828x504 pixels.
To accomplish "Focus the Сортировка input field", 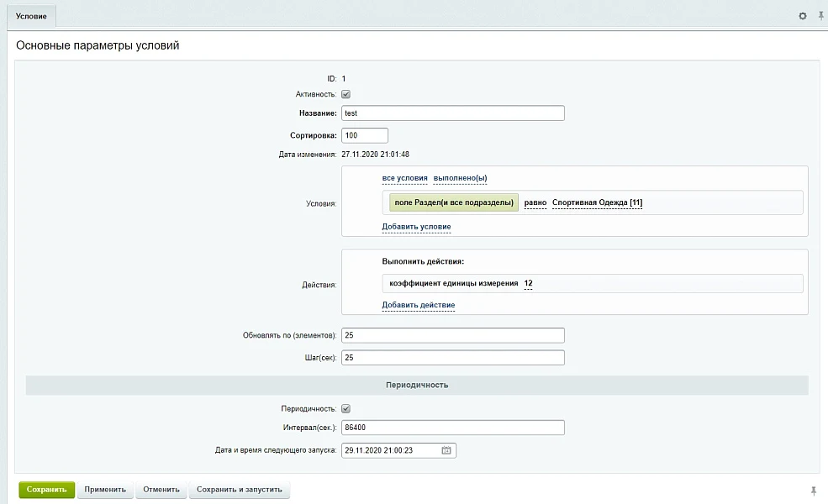I will pyautogui.click(x=365, y=135).
